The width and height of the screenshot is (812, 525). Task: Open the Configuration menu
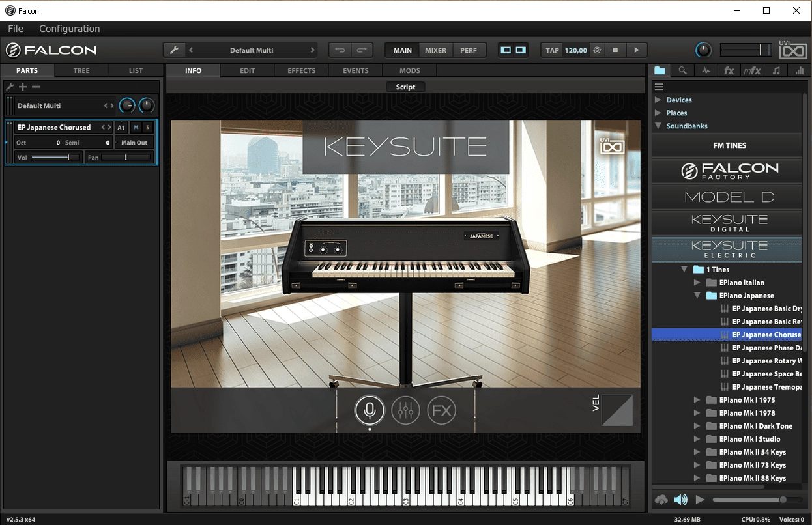pos(70,29)
